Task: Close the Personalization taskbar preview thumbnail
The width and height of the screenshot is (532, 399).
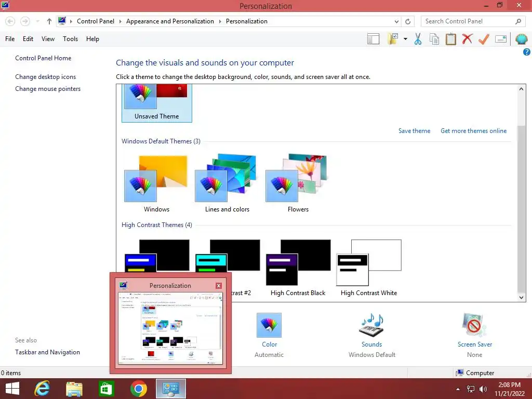Action: 219,286
